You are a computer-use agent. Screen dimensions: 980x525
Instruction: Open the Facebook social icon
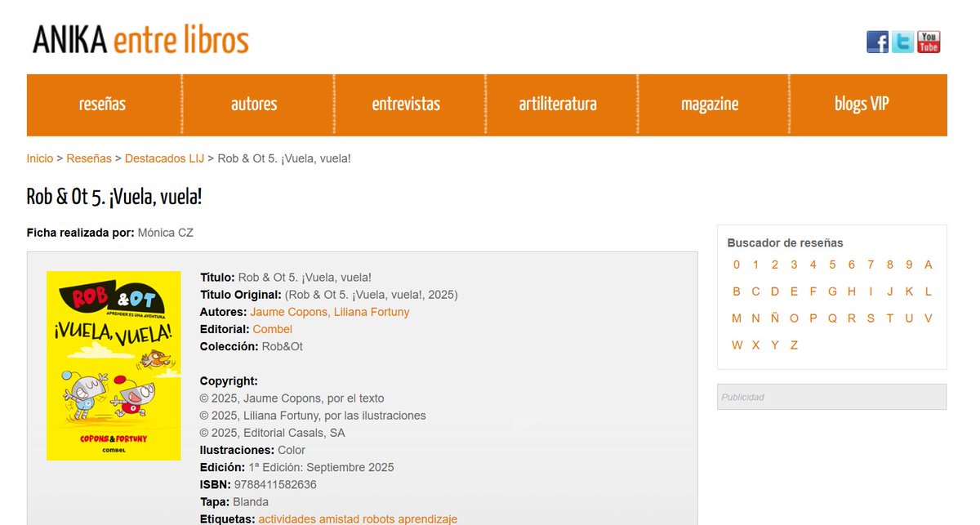click(x=877, y=42)
